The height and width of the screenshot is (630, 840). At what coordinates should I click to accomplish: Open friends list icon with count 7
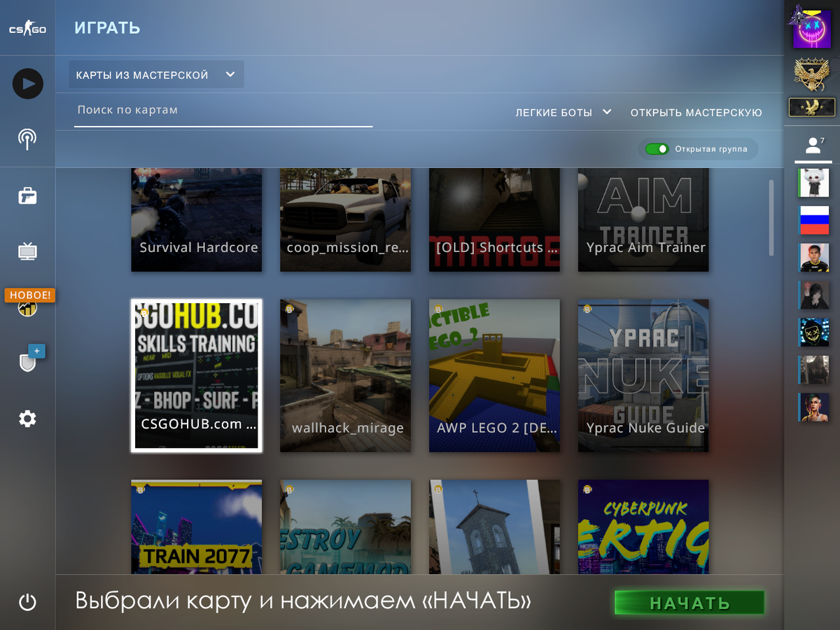(x=815, y=145)
